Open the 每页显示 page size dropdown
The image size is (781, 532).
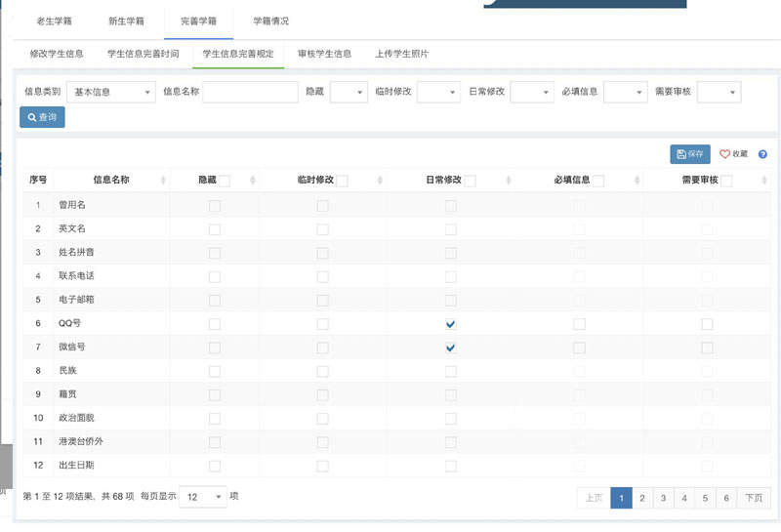[x=204, y=497]
